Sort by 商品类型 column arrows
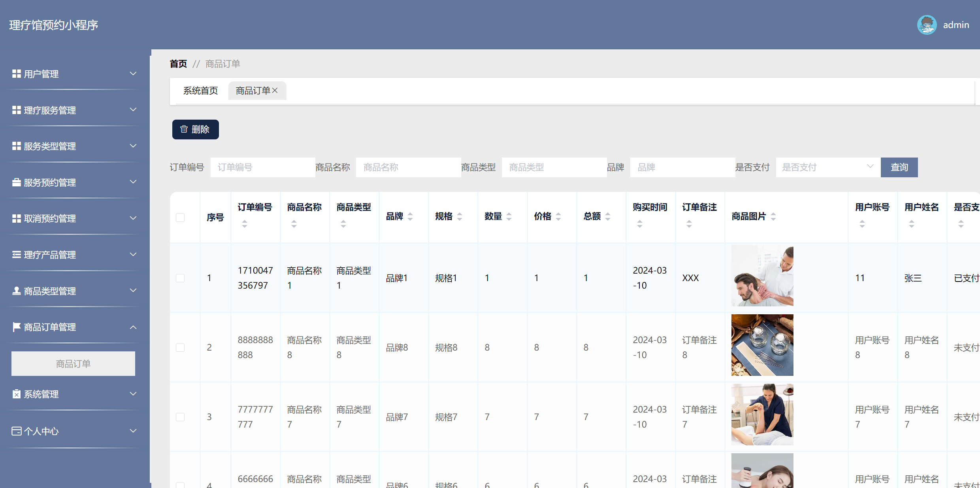The height and width of the screenshot is (488, 980). [343, 224]
